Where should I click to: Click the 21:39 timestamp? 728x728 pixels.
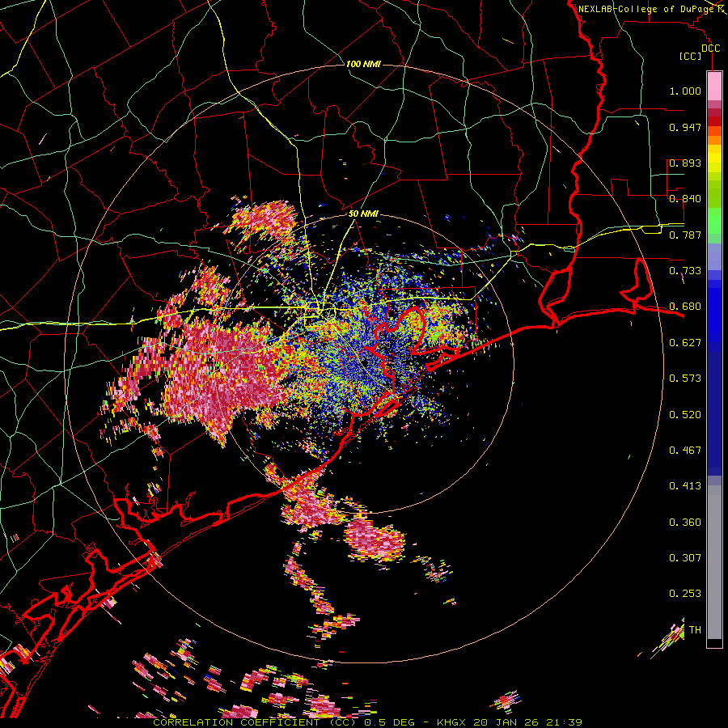[x=565, y=722]
